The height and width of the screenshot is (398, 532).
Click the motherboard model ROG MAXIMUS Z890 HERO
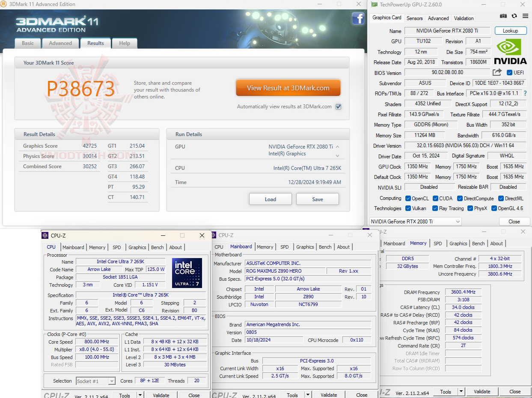(x=285, y=271)
